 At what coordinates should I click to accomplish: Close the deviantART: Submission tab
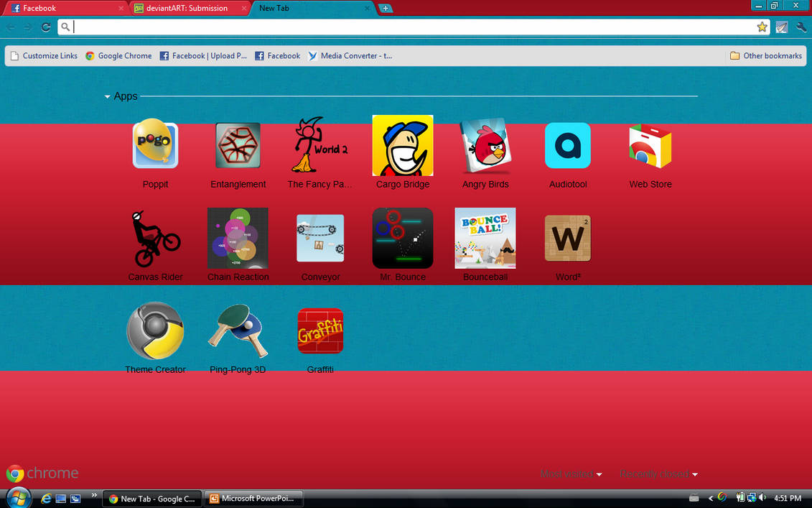[244, 9]
